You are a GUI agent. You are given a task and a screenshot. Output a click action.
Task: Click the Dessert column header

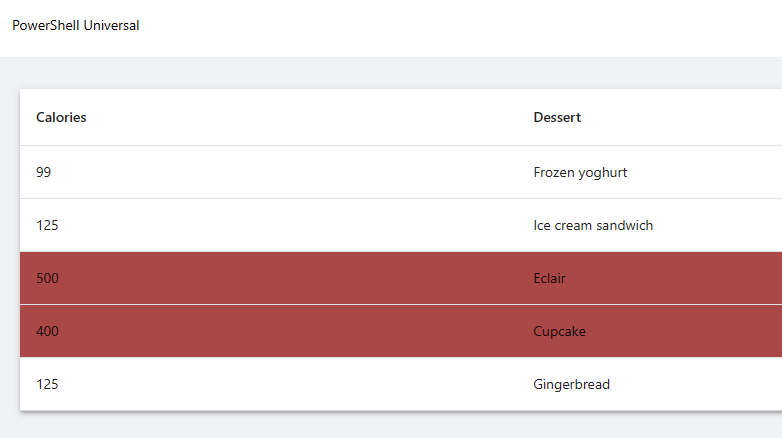(x=557, y=118)
